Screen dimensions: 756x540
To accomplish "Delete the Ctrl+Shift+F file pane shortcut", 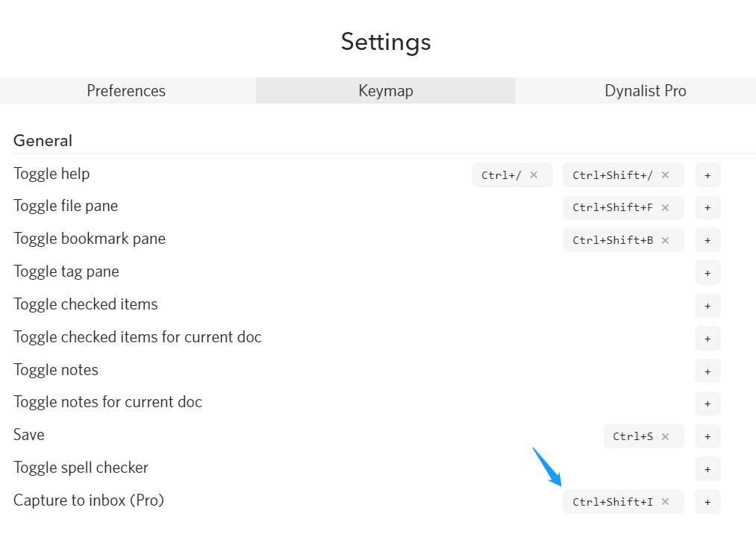I will [x=665, y=208].
